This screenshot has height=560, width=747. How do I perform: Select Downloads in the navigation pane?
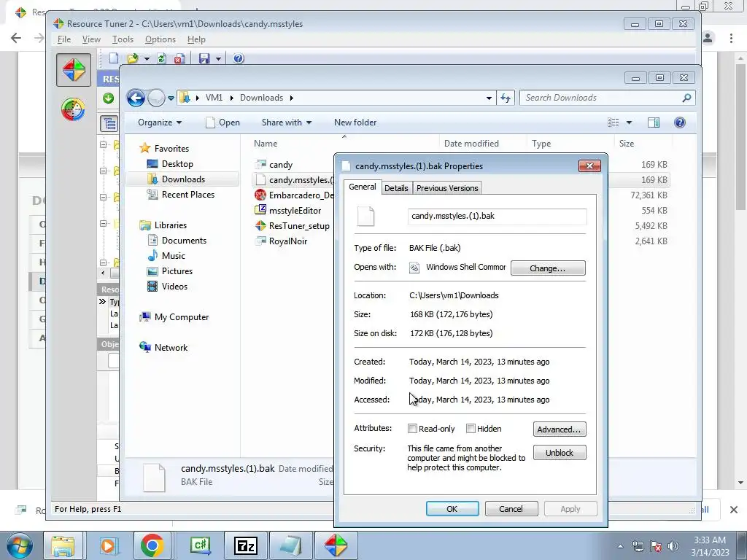coord(182,179)
